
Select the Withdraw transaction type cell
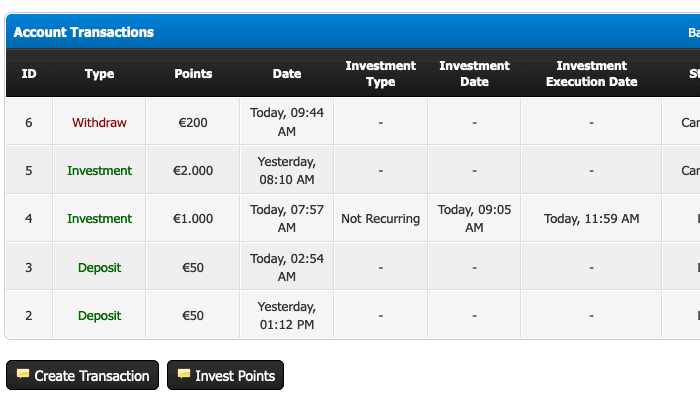click(99, 122)
